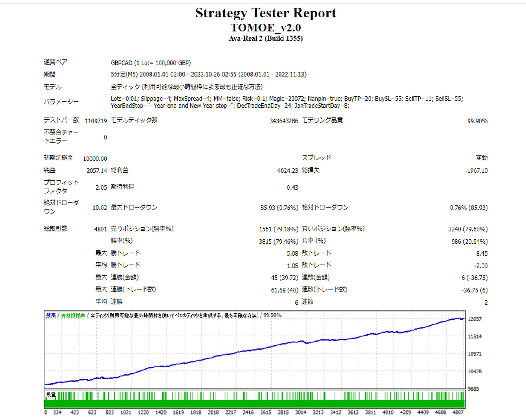Select the profit trades 3815 (79.46%) value
Viewport: 526px width, 420px height.
pos(279,242)
